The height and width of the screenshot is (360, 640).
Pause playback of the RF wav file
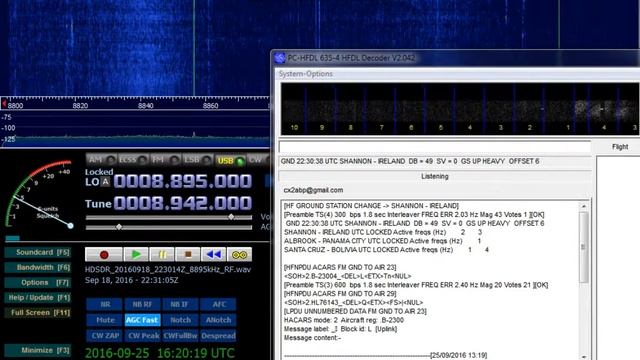162,255
